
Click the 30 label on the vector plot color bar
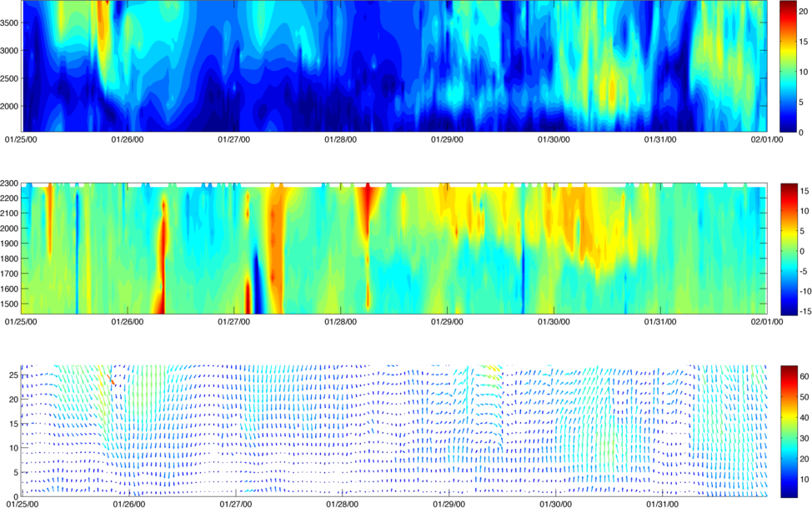pos(804,439)
